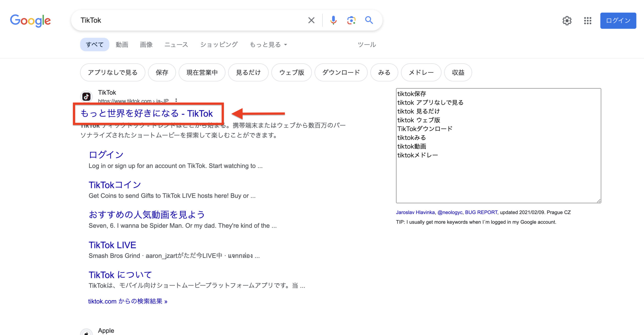
Task: Click the tiktok ウェブ版 keyword line
Action: click(419, 120)
